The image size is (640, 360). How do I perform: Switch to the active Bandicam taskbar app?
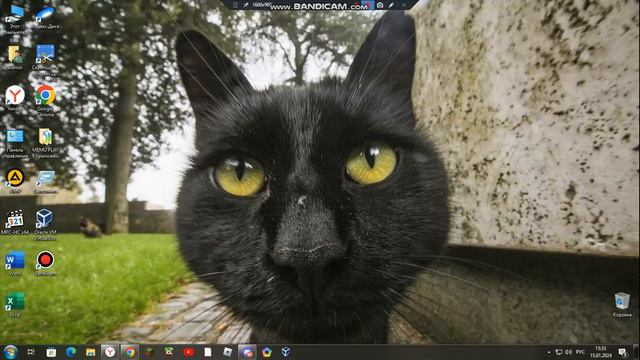(247, 352)
